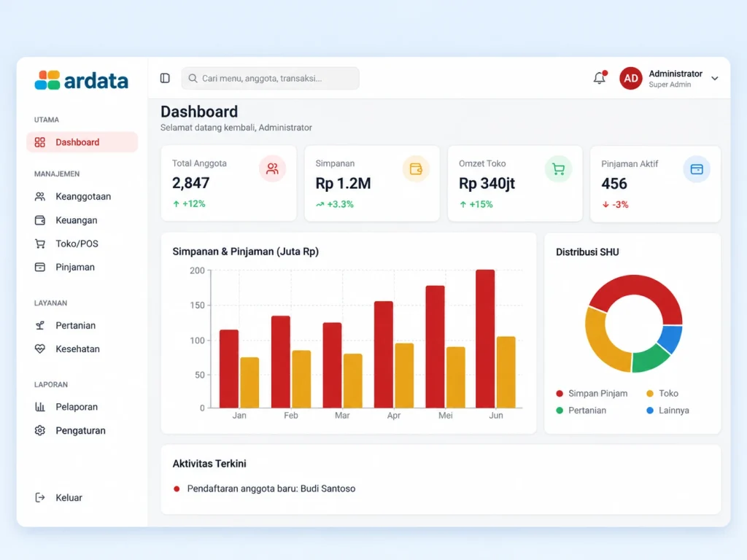Select the Pinjaman menu entry
This screenshot has height=560, width=747.
coord(82,267)
